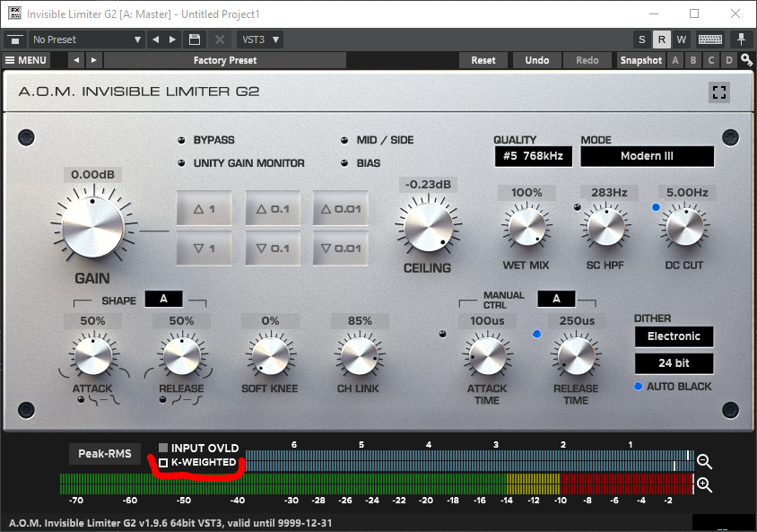Click the INPUT OVLD indicator
Image resolution: width=757 pixels, height=532 pixels.
tap(163, 448)
